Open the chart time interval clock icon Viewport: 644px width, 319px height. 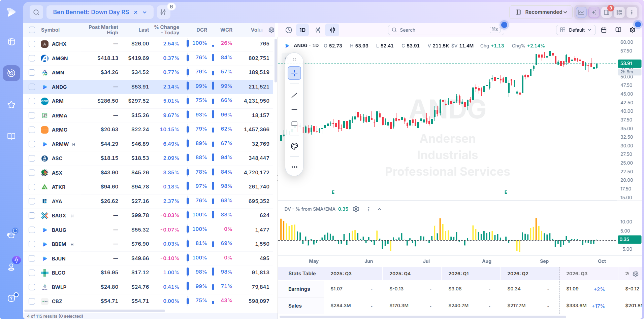click(289, 30)
